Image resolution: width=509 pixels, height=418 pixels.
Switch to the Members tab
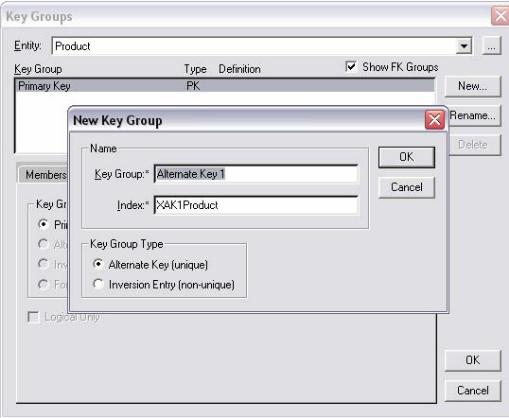click(x=43, y=174)
